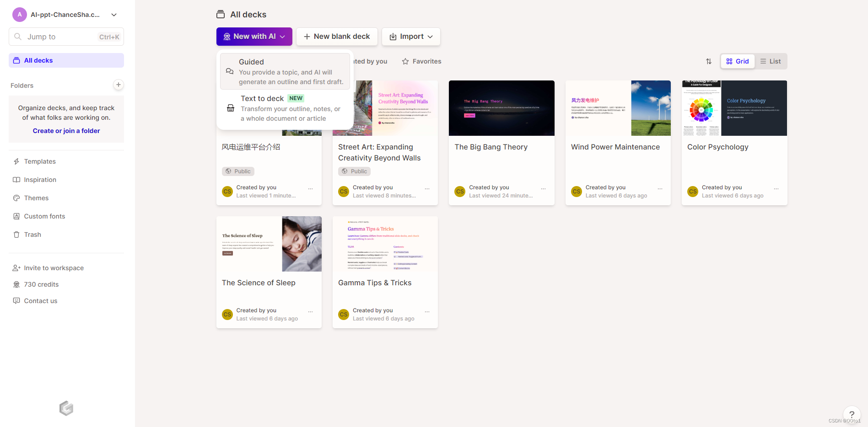
Task: Click The Big Bang Theory title
Action: (x=491, y=147)
